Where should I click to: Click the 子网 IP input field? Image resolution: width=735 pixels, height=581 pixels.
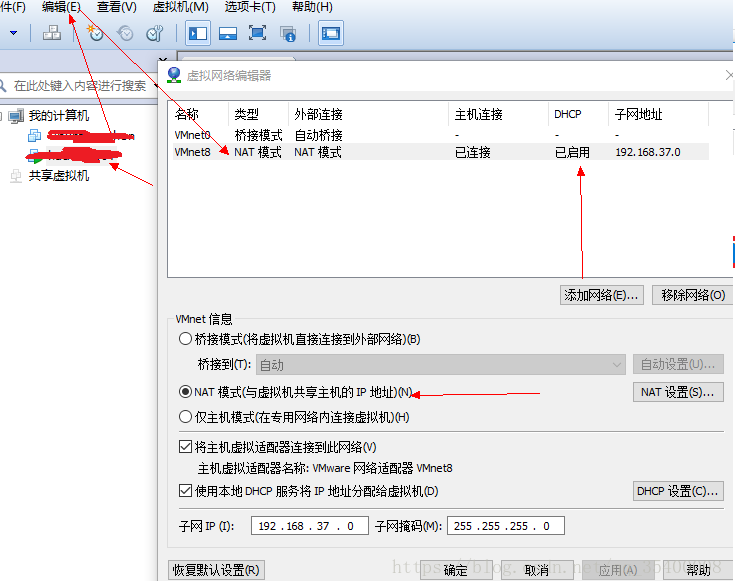(310, 526)
